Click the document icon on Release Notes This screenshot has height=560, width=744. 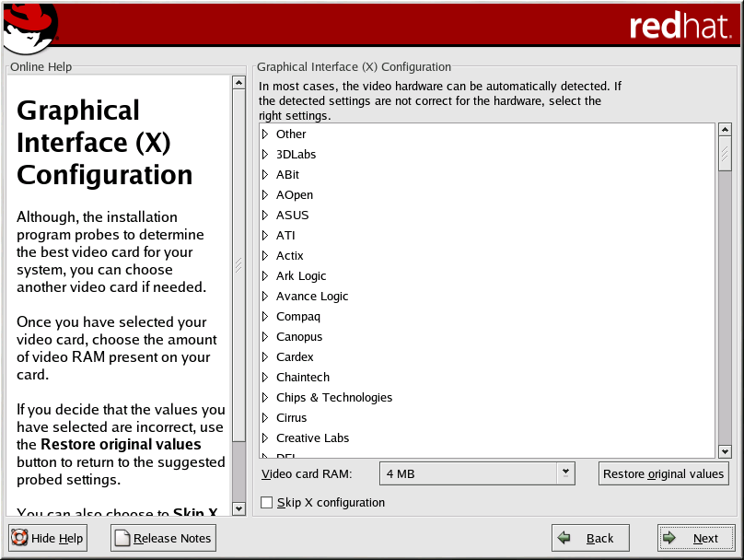click(122, 538)
